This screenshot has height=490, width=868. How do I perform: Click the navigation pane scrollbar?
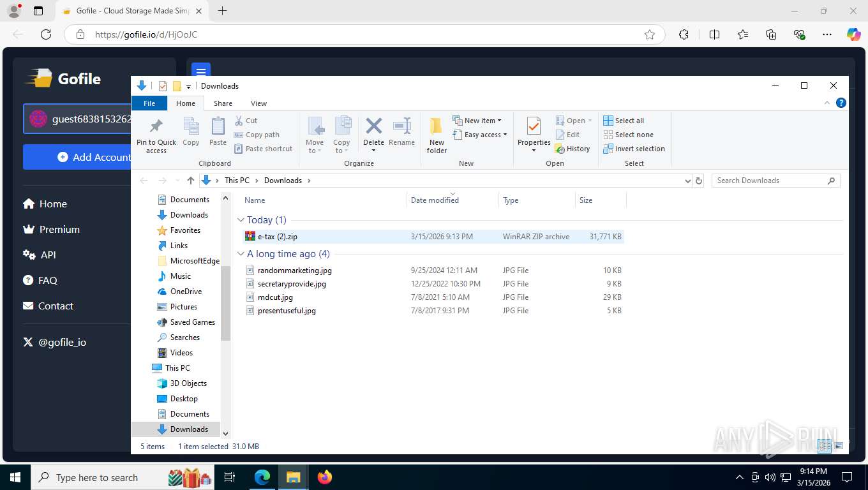click(x=225, y=303)
